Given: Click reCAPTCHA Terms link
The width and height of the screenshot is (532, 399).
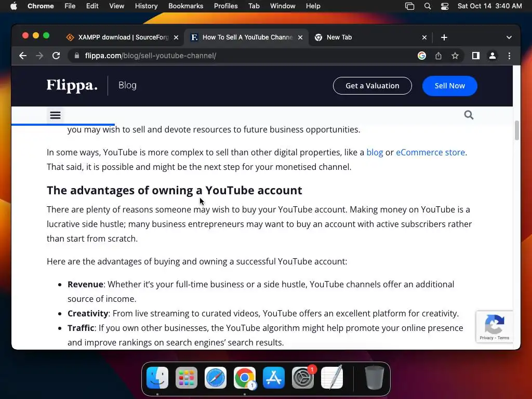Looking at the screenshot, I should pos(503,338).
